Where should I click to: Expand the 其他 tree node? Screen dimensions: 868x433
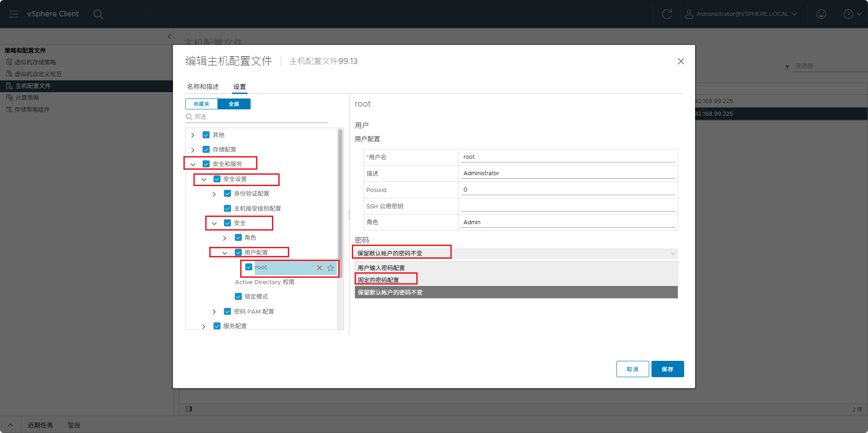(193, 135)
